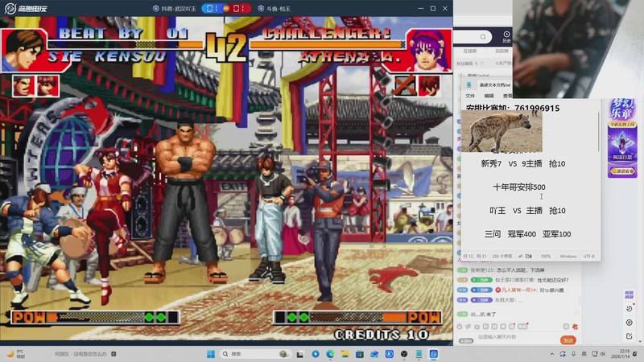This screenshot has height=362, width=644.
Task: Collapse the chat panel small arrow button
Action: (576, 313)
